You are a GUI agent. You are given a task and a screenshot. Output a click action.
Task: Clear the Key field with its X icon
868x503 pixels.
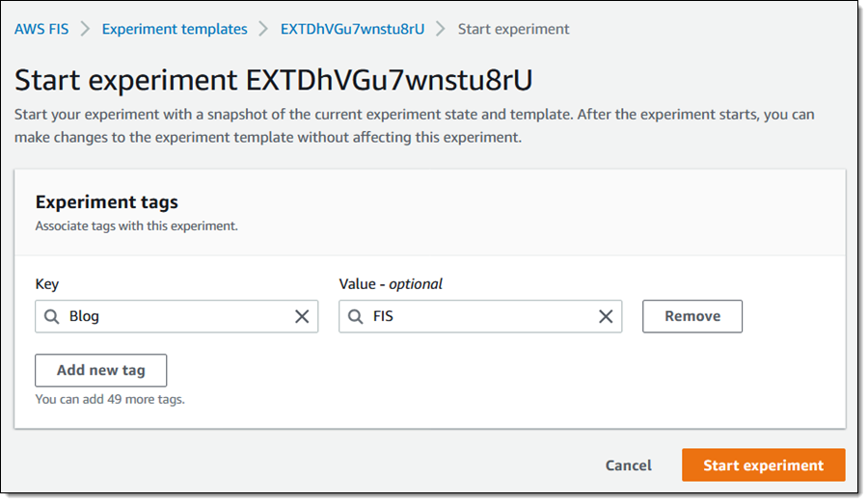pos(302,316)
